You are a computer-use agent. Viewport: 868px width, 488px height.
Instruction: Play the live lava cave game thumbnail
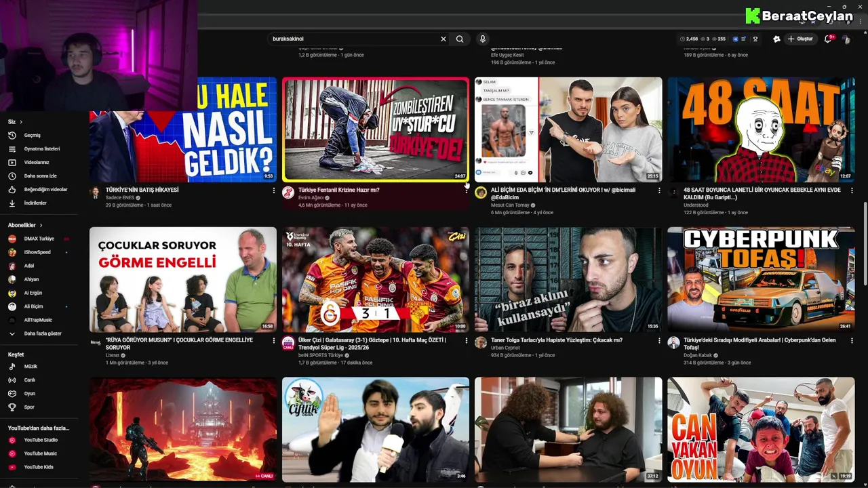pyautogui.click(x=183, y=430)
